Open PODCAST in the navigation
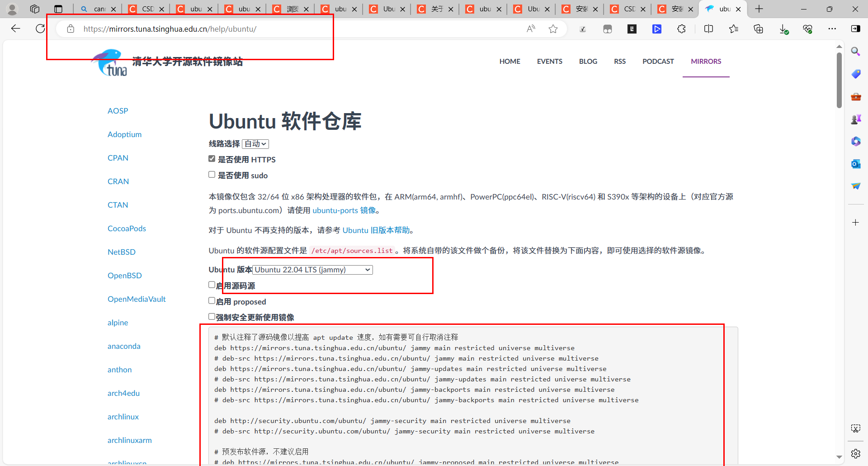 (658, 62)
